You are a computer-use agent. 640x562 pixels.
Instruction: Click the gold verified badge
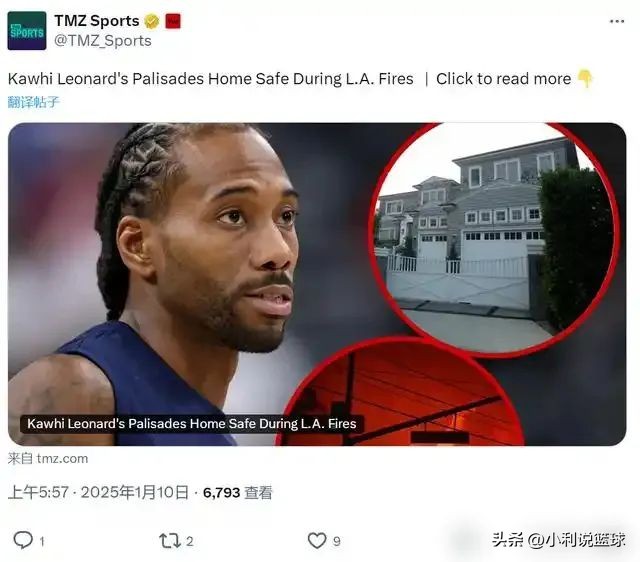click(151, 21)
